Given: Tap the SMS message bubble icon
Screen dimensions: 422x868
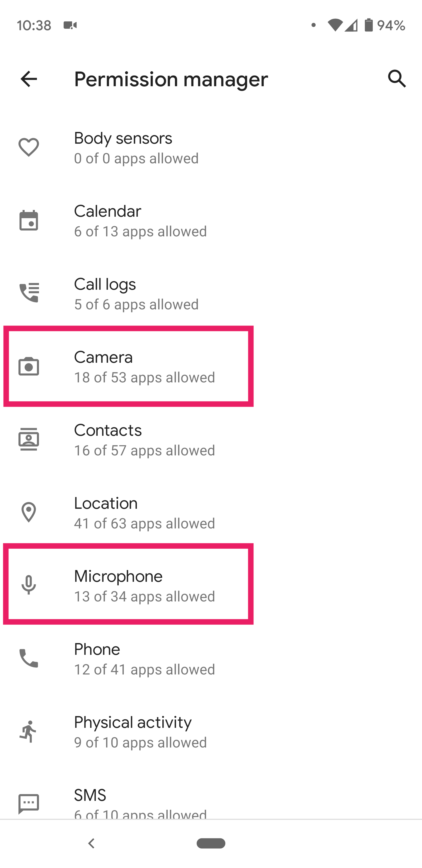Looking at the screenshot, I should pos(29,804).
